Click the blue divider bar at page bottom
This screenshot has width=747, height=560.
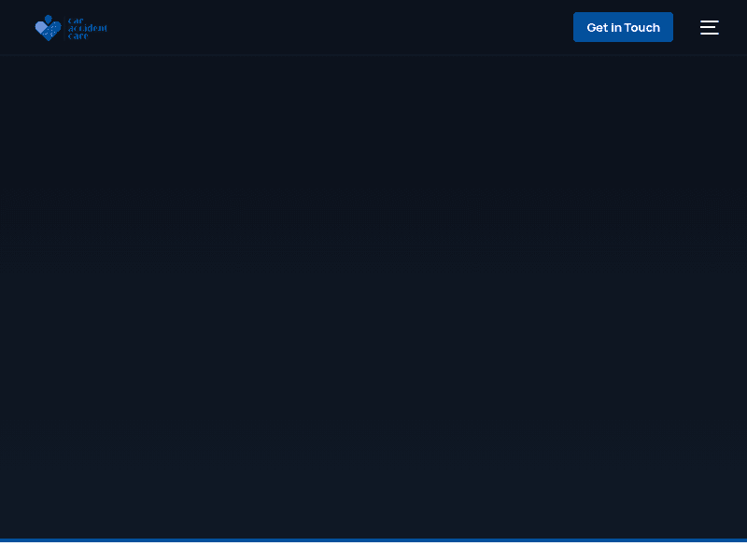(373, 539)
